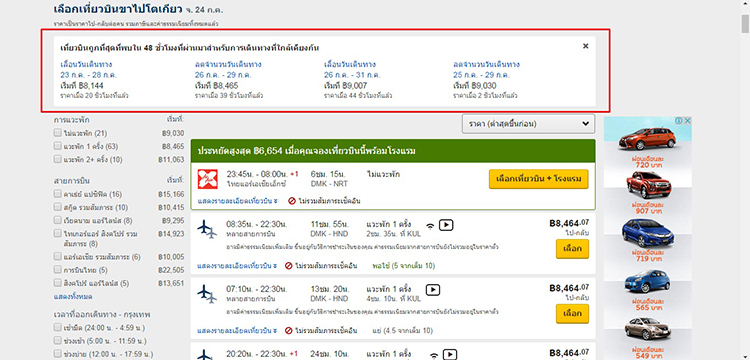
Task: Show all airlines with แสดงทั้งหมด link
Action: [73, 297]
